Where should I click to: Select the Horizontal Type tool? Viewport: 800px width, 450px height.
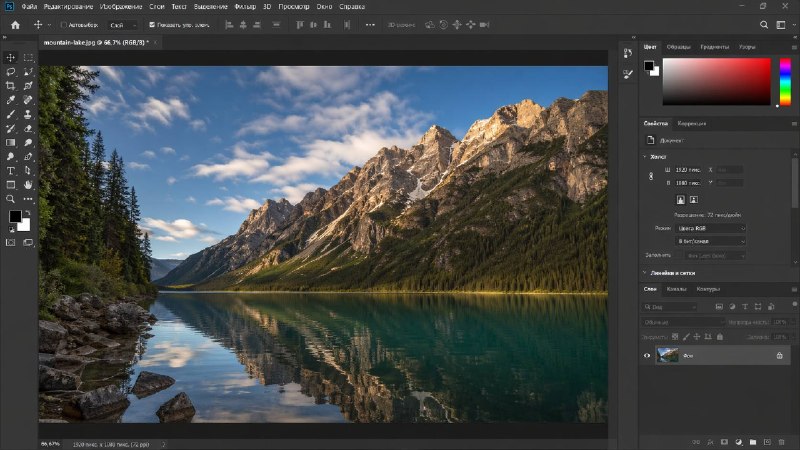click(11, 171)
